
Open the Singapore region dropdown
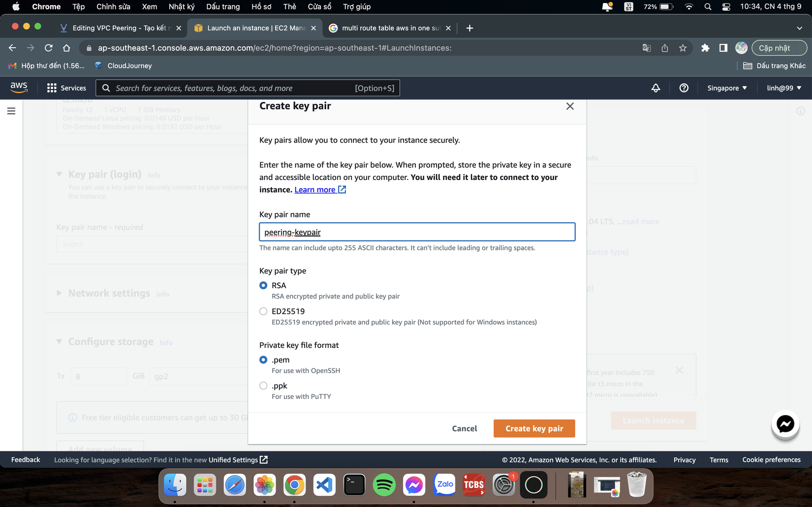[727, 88]
